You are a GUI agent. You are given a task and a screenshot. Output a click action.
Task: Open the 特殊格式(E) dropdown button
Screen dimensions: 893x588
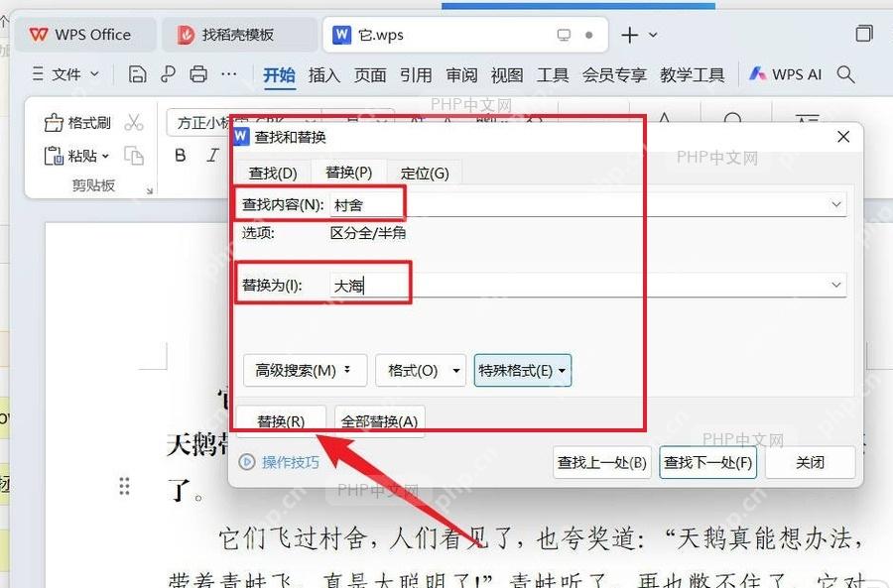coord(522,371)
